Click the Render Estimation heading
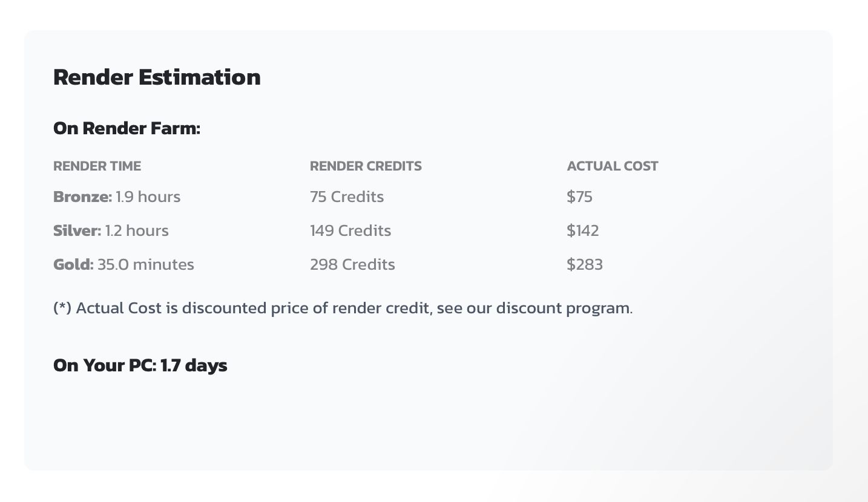Image resolution: width=868 pixels, height=502 pixels. point(157,77)
